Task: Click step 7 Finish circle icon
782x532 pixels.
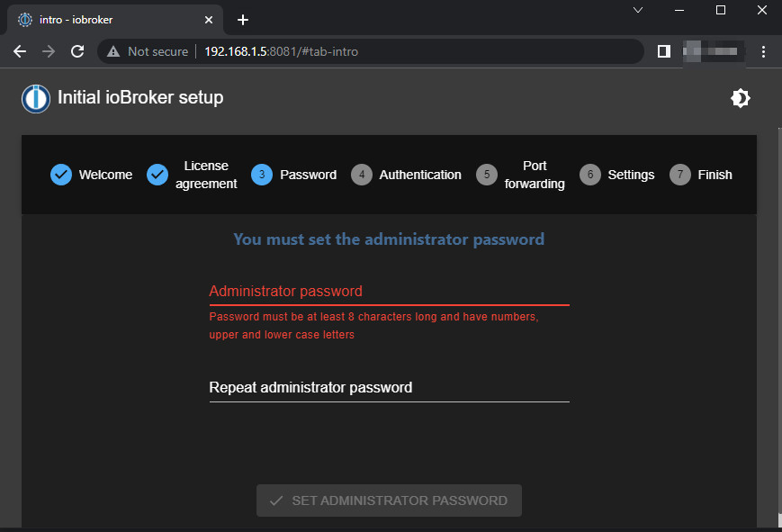Action: (x=680, y=175)
